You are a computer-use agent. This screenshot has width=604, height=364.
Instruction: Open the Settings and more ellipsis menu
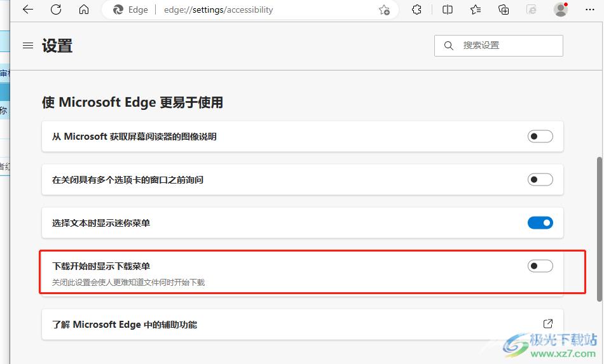(x=590, y=10)
